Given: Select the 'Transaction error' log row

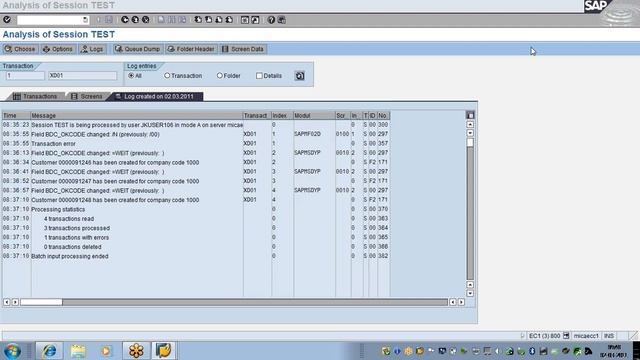Looking at the screenshot, I should (x=196, y=144).
